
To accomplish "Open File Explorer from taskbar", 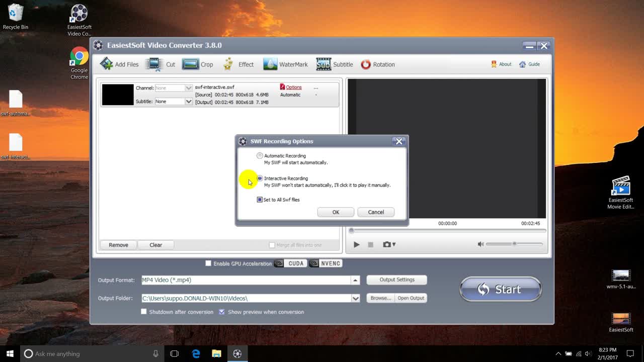I will (x=216, y=353).
